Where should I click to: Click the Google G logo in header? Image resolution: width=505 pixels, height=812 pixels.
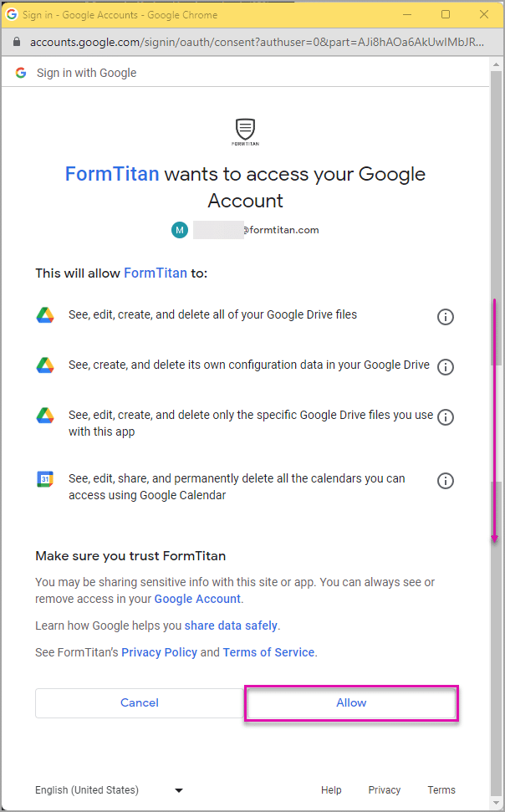[21, 73]
